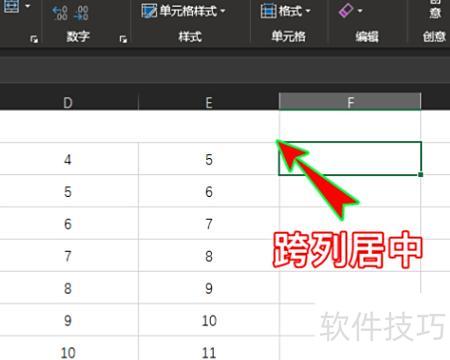Select cell in column E containing 6
450x360 pixels.
point(209,191)
